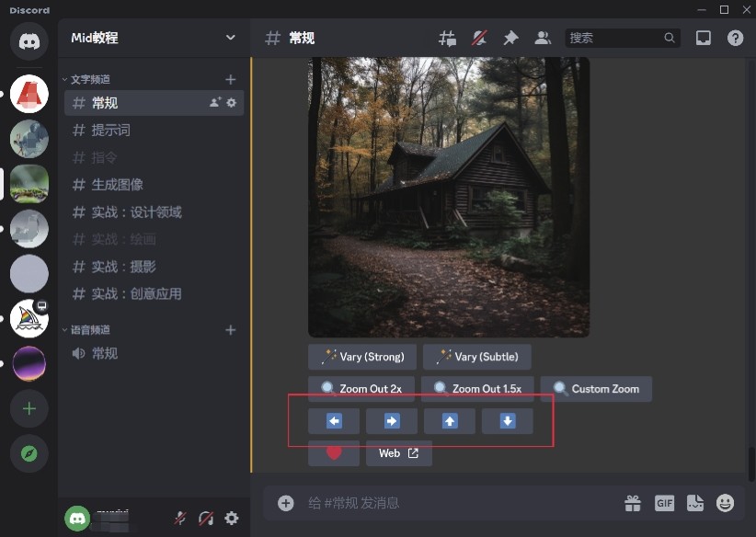The height and width of the screenshot is (537, 756).
Task: Click the chat scrollbar thumb
Action: 751,463
